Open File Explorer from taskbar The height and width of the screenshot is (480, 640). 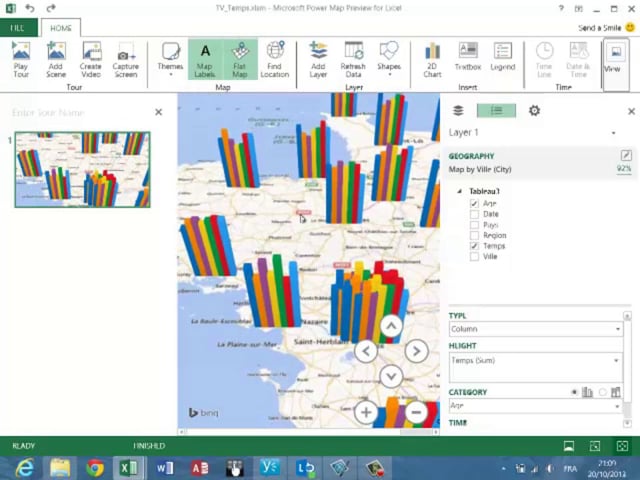(x=60, y=468)
